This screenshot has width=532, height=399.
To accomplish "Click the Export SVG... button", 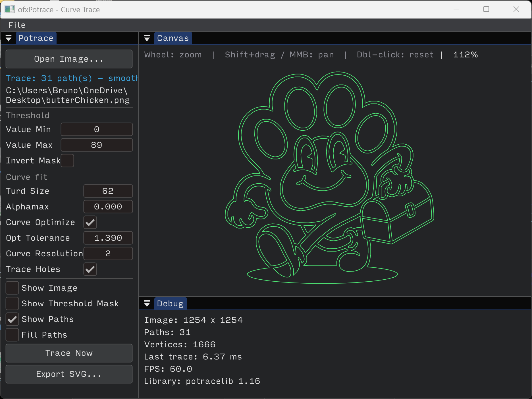I will (69, 374).
